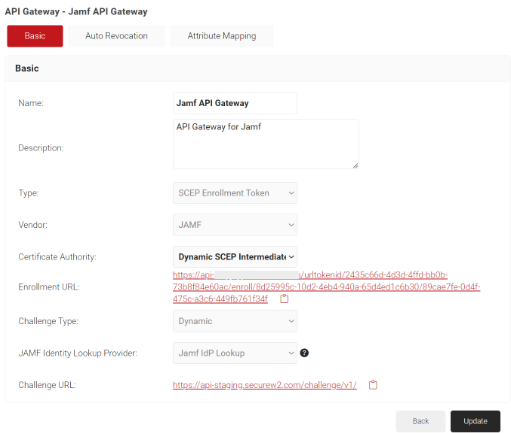Open the Vendor dropdown showing JAMF
511x433 pixels.
(235, 225)
